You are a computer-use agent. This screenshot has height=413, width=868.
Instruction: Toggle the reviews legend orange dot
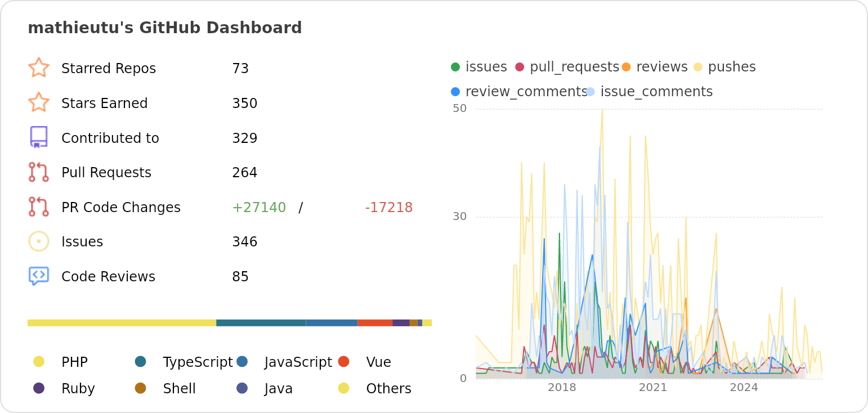point(626,67)
